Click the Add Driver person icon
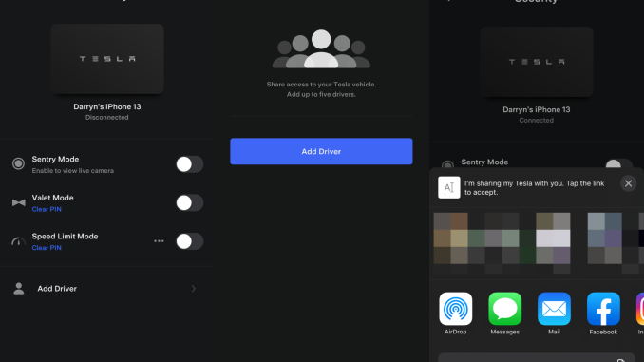 18,289
